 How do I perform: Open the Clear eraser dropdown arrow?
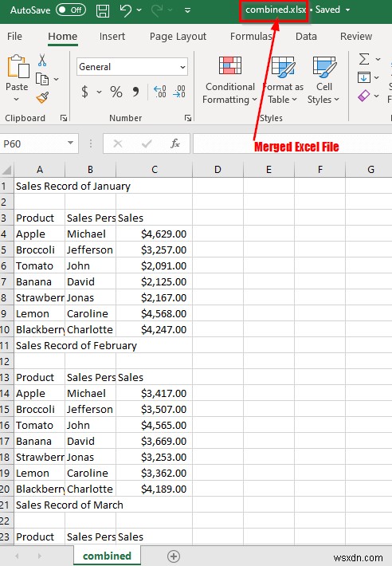[x=377, y=96]
